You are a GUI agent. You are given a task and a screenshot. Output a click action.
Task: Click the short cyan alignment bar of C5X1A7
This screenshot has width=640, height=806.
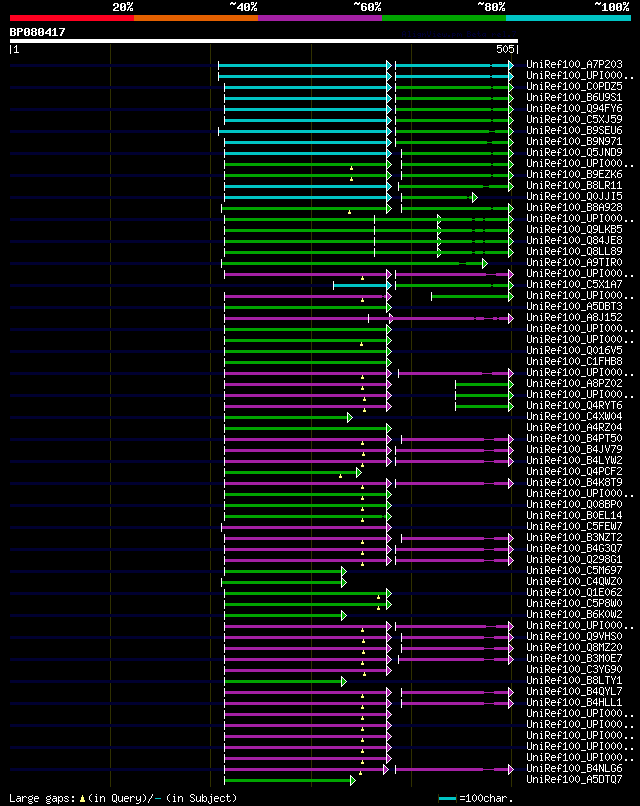[361, 285]
